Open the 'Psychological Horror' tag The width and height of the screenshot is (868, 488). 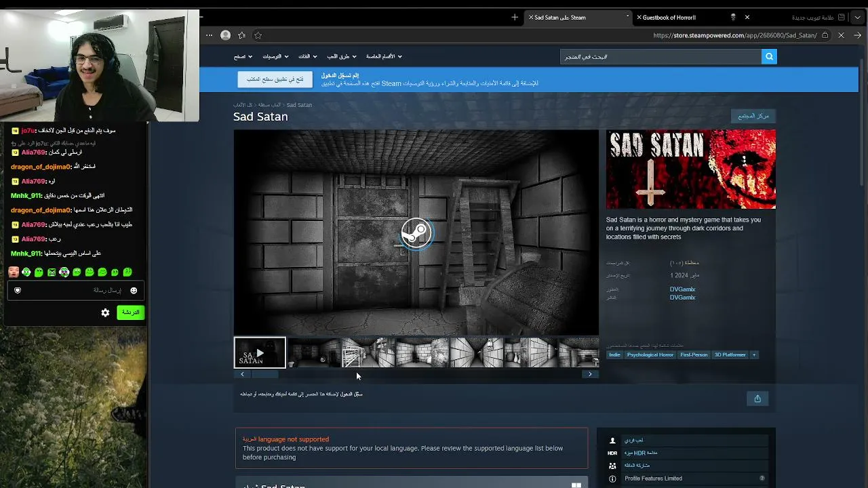tap(650, 354)
